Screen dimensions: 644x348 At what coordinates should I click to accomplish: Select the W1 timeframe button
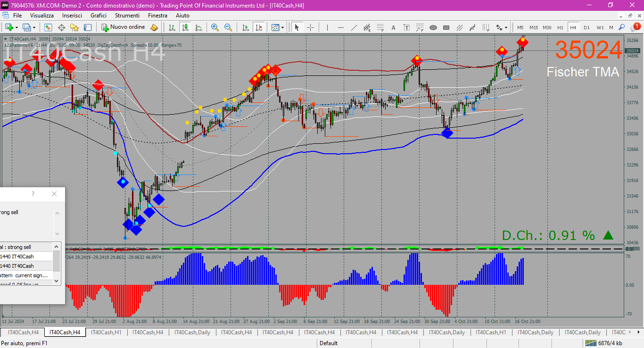click(600, 27)
